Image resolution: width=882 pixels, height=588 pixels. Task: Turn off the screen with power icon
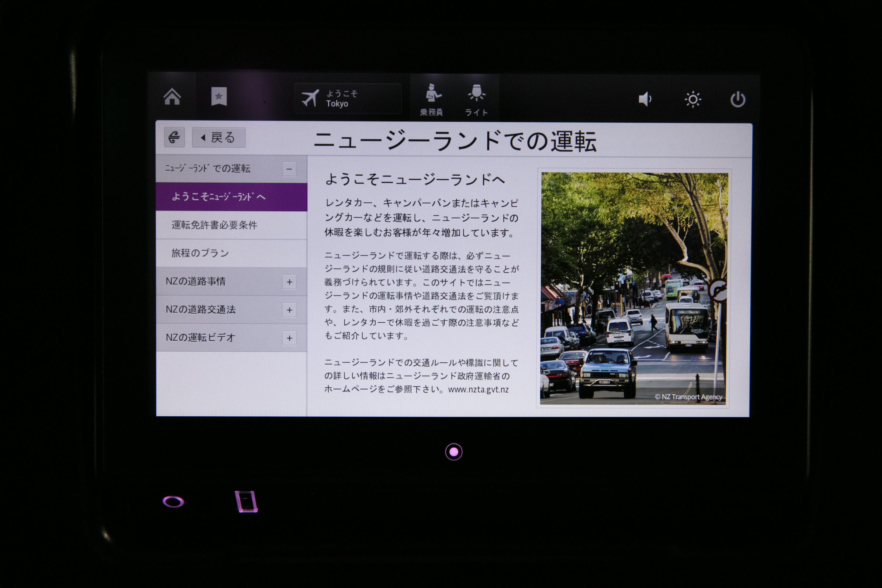738,99
